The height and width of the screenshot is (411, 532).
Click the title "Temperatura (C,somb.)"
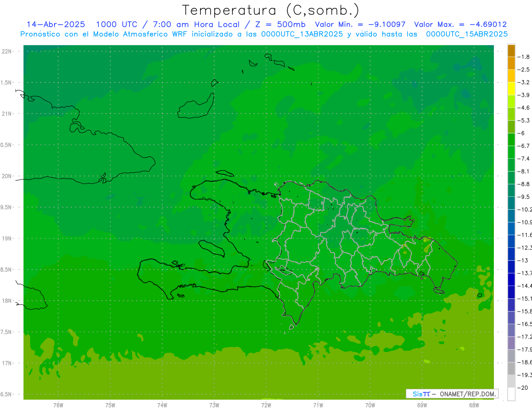click(x=271, y=11)
